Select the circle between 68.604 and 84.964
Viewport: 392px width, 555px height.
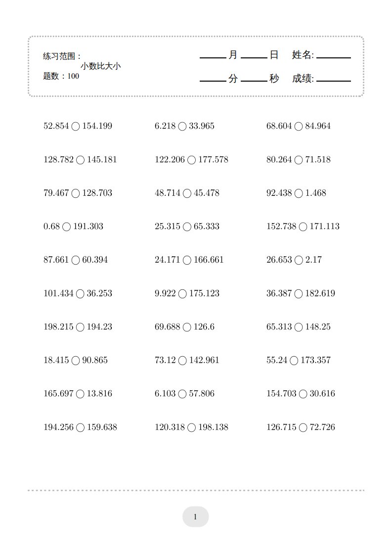click(299, 127)
